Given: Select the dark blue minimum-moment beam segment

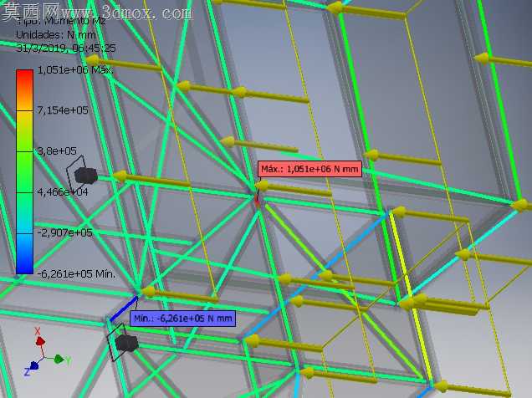Looking at the screenshot, I should 124,309.
